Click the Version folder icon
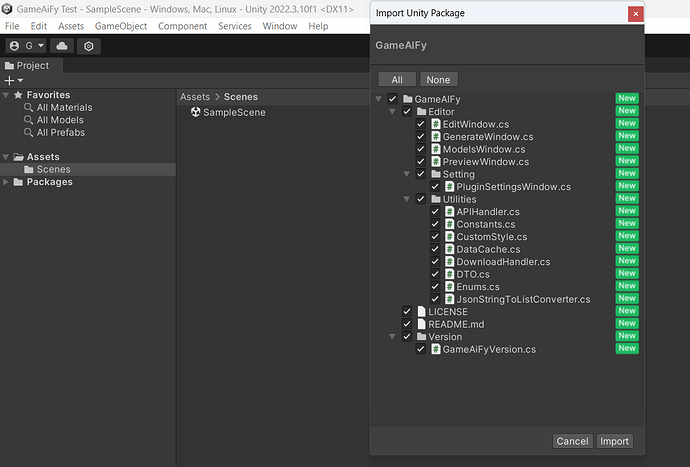The image size is (690, 467). (422, 337)
